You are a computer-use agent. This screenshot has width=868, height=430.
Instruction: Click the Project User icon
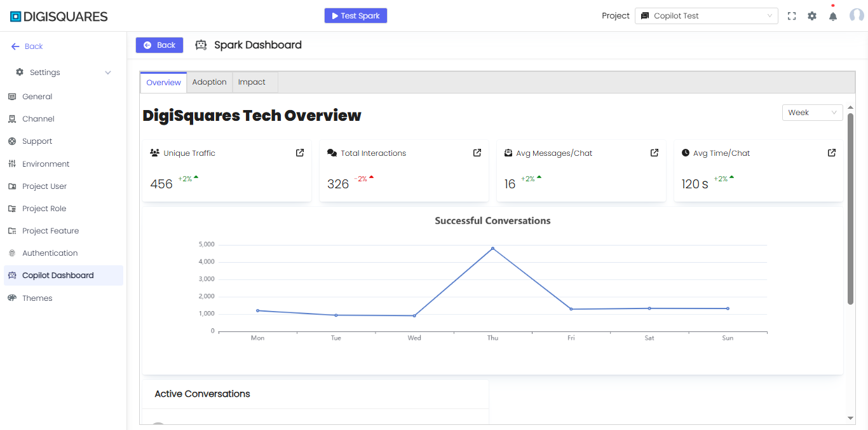[x=12, y=186]
